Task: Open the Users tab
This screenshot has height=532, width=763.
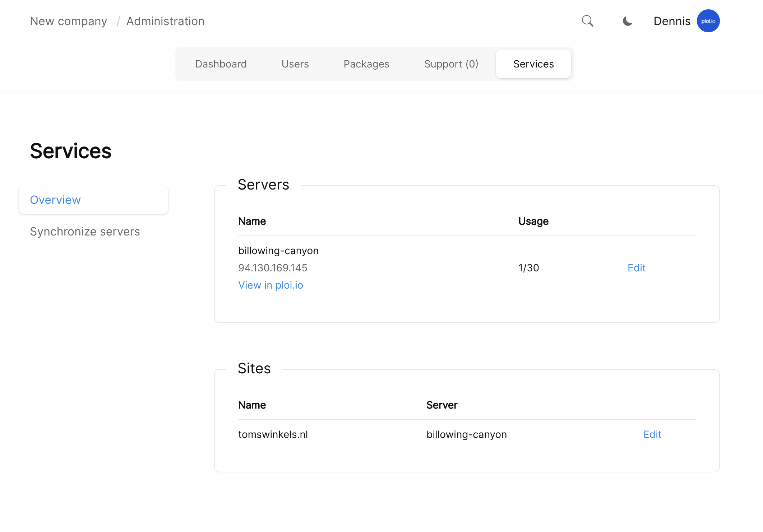Action: [295, 64]
